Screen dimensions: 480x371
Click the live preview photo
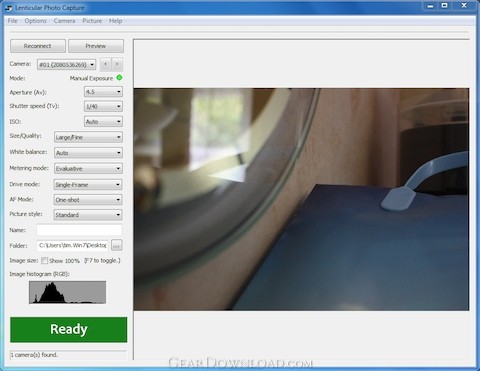[301, 199]
